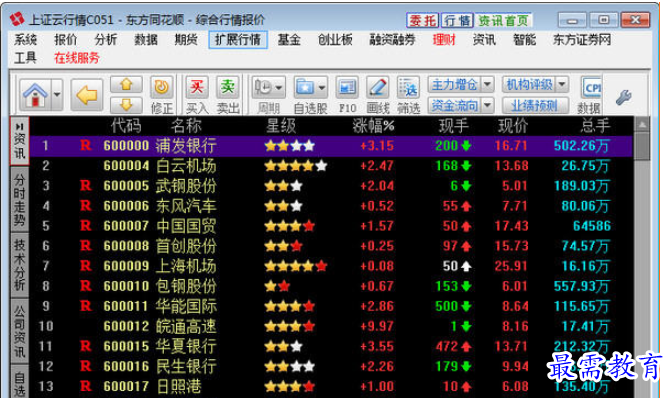671x398 pixels.
Task: Switch to the 公司资讯 side tab
Action: [20, 330]
